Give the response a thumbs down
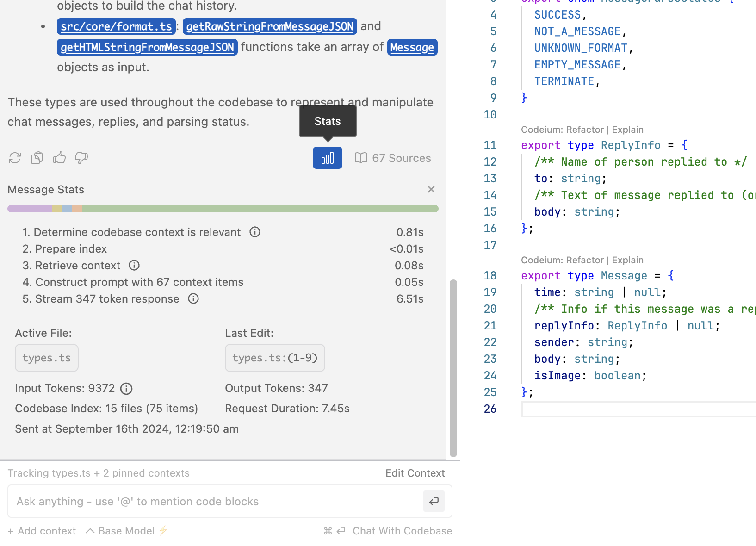The height and width of the screenshot is (546, 756). click(81, 158)
